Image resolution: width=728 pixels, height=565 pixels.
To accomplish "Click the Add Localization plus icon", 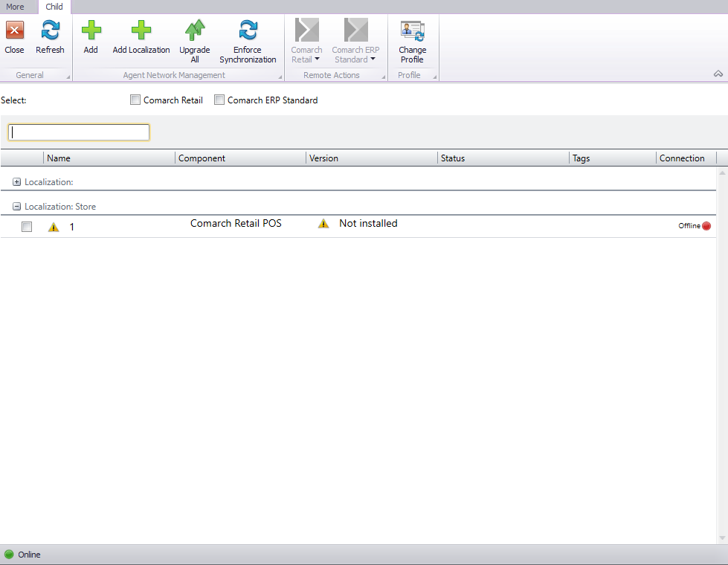I will click(x=141, y=30).
